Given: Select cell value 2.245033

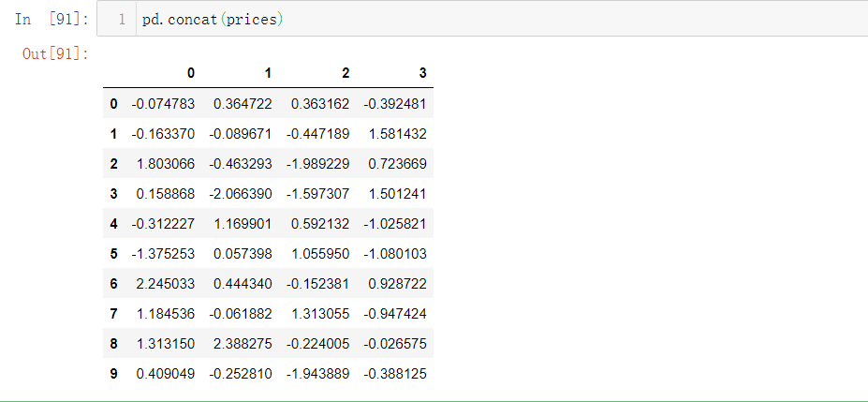Looking at the screenshot, I should (166, 284).
